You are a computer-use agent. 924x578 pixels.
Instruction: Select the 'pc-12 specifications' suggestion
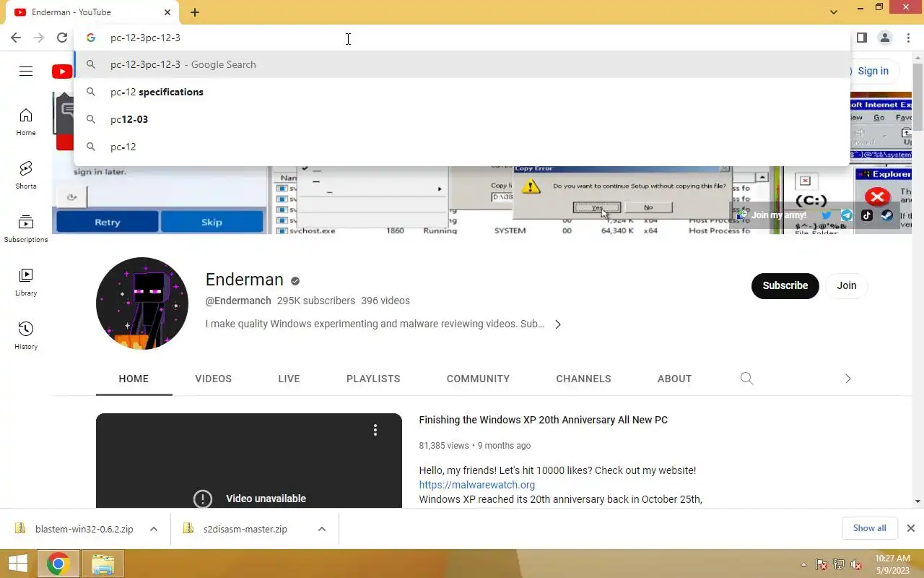[462, 92]
